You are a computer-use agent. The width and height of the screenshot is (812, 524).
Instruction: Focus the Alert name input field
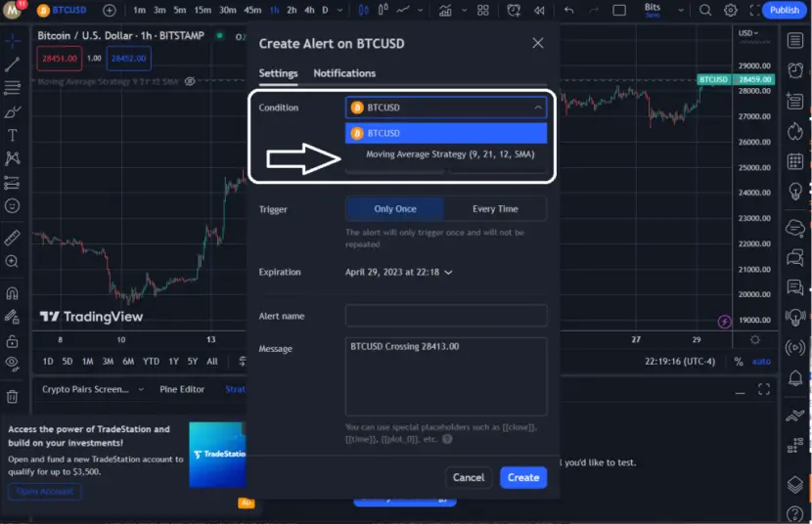(x=446, y=316)
